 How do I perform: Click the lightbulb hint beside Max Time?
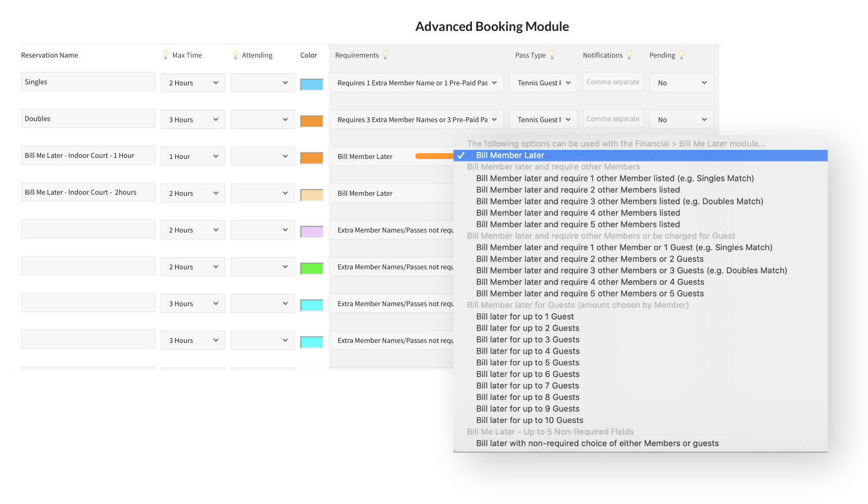point(165,55)
